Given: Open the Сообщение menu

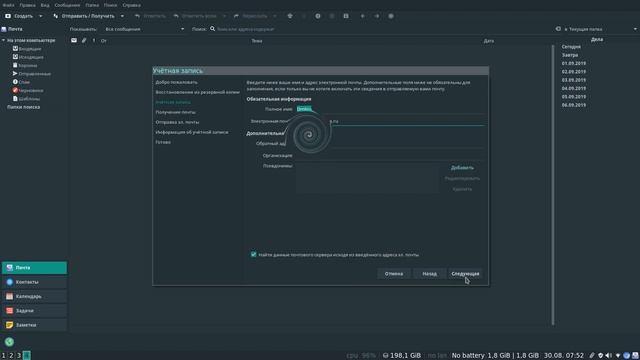Looking at the screenshot, I should (x=67, y=5).
